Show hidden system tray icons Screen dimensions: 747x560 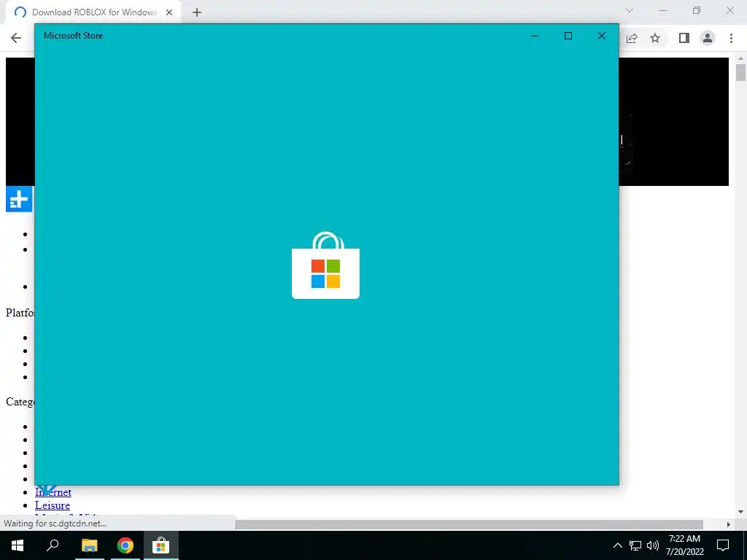617,545
